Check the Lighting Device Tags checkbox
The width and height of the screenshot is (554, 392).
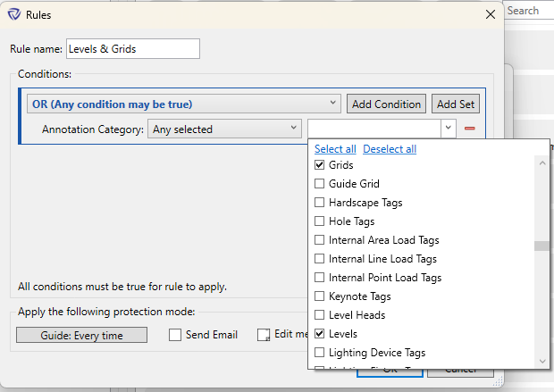point(319,352)
